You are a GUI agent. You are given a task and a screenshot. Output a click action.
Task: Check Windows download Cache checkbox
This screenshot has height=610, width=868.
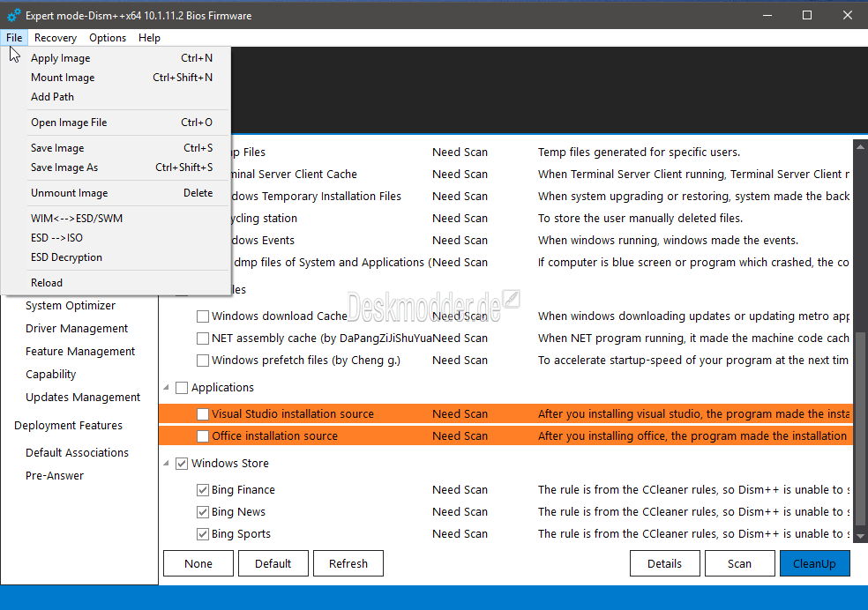(203, 316)
